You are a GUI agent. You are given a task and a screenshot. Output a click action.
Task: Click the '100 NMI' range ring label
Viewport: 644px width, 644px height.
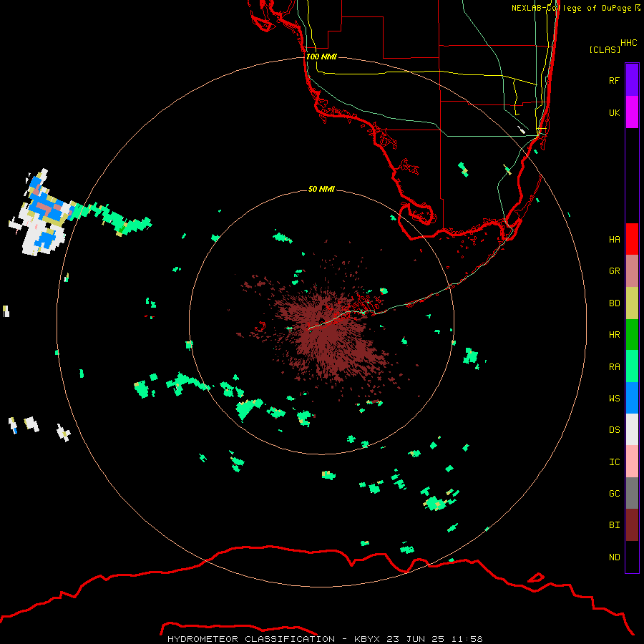click(321, 57)
